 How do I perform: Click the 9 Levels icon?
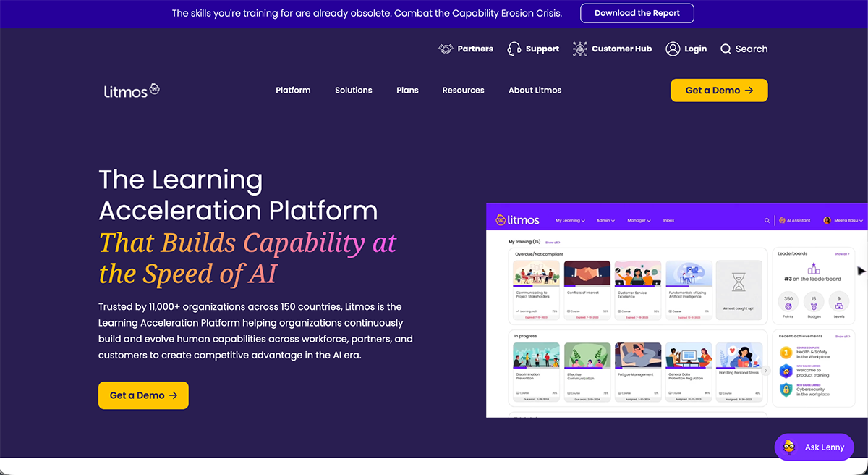839,306
